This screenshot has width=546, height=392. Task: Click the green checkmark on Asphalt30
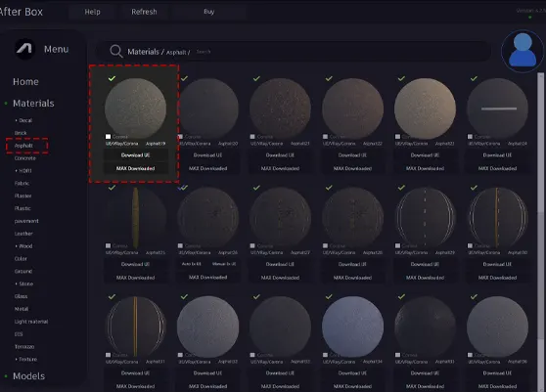coord(474,188)
